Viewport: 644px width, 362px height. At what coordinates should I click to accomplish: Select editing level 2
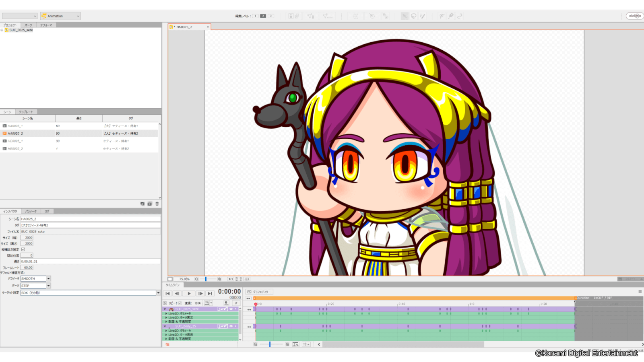coord(263,16)
